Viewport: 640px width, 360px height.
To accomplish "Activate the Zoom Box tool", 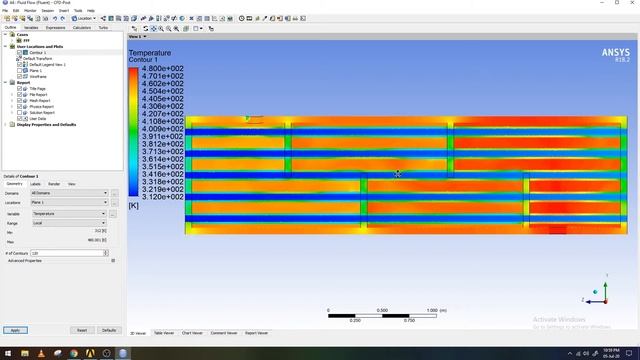I will click(169, 29).
